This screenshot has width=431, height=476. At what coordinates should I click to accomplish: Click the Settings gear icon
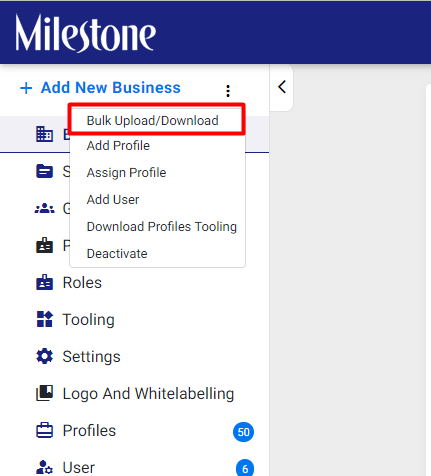pyautogui.click(x=44, y=356)
